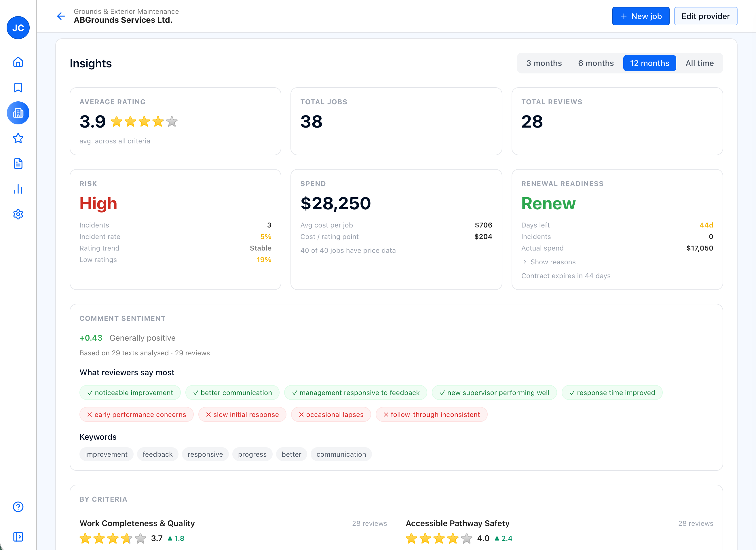Click 'follow-through inconsistent' negative tag
Image resolution: width=756 pixels, height=550 pixels.
click(x=431, y=414)
